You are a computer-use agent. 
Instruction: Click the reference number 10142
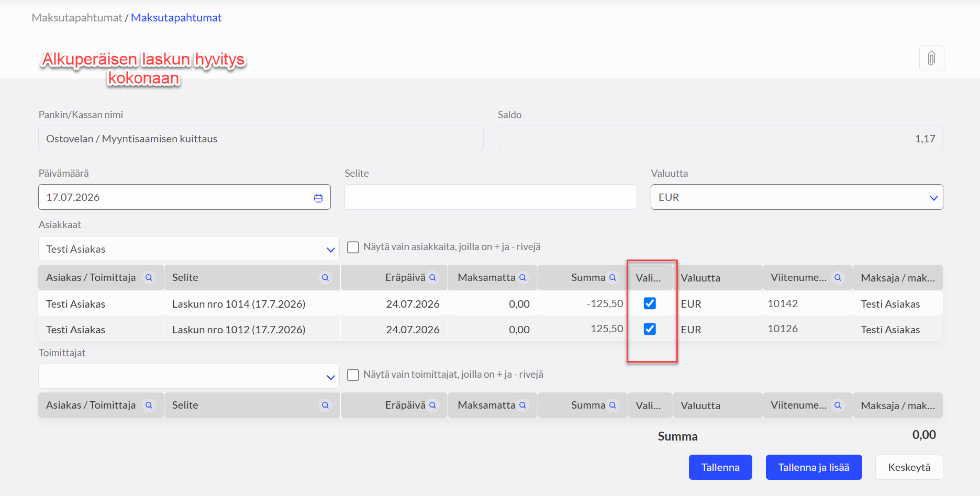point(783,303)
